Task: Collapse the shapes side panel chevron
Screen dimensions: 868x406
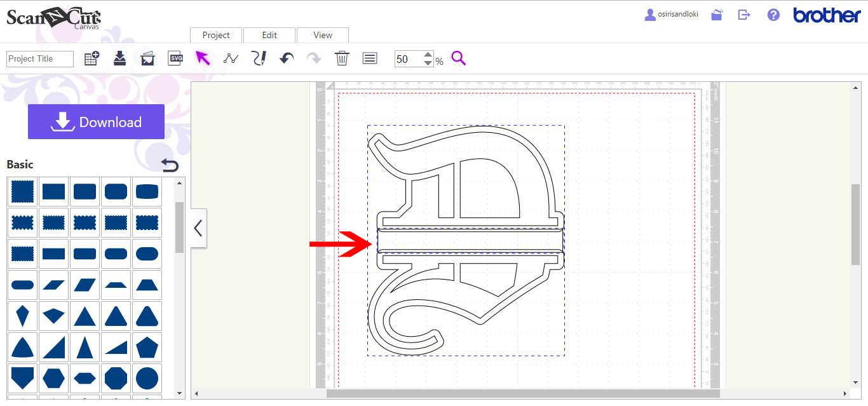Action: 198,228
